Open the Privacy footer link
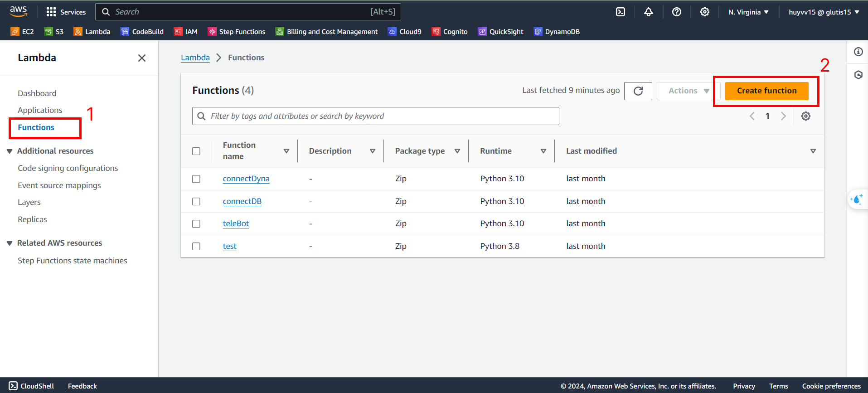This screenshot has height=393, width=868. (744, 386)
